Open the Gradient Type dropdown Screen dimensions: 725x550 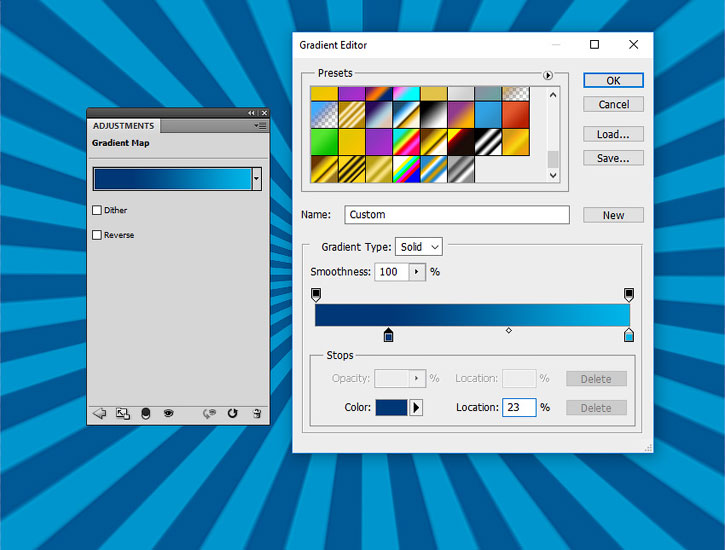[419, 247]
